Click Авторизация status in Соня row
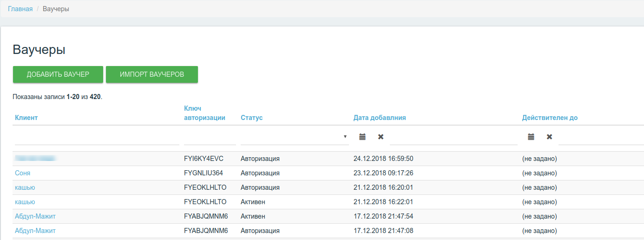Viewport: 644px width, 240px height. [x=260, y=173]
